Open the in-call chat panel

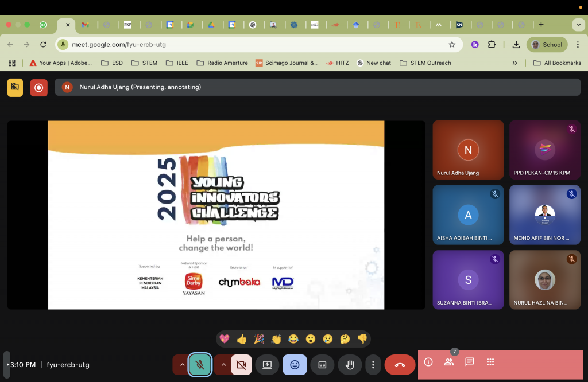point(470,362)
